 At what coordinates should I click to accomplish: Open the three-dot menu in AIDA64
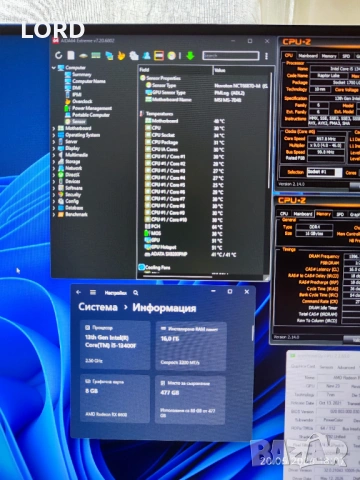click(x=266, y=56)
